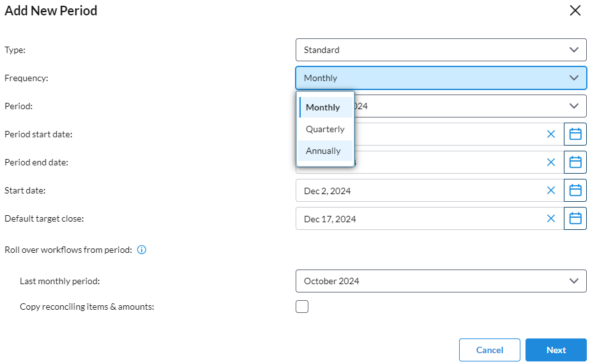Open calendar picker for Period start date
Viewport: 590px width, 364px height.
tap(575, 134)
